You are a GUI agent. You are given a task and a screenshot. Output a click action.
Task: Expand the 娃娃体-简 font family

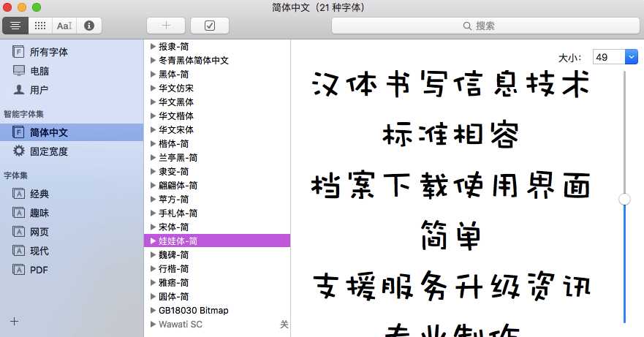153,241
